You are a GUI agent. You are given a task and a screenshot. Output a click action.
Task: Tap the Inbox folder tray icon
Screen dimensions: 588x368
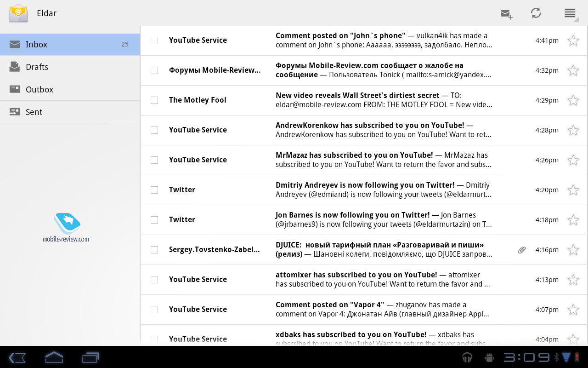tap(15, 44)
